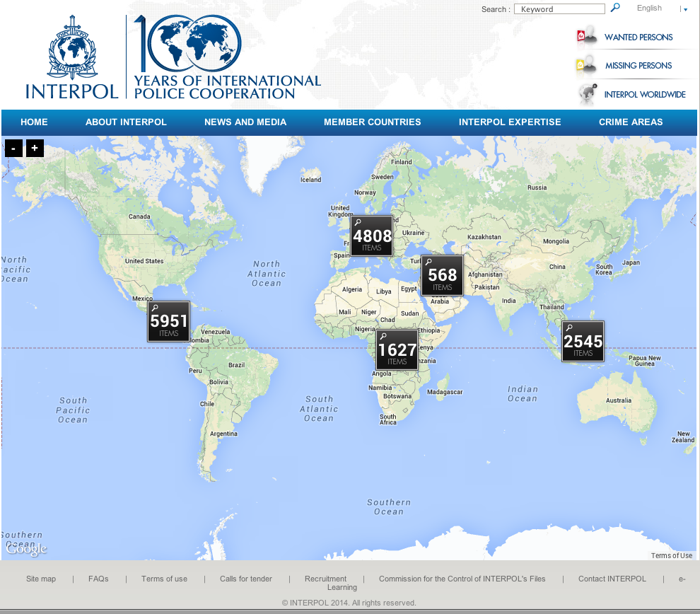Open the NEWS AND MEDIA menu
The image size is (700, 614).
coord(245,122)
